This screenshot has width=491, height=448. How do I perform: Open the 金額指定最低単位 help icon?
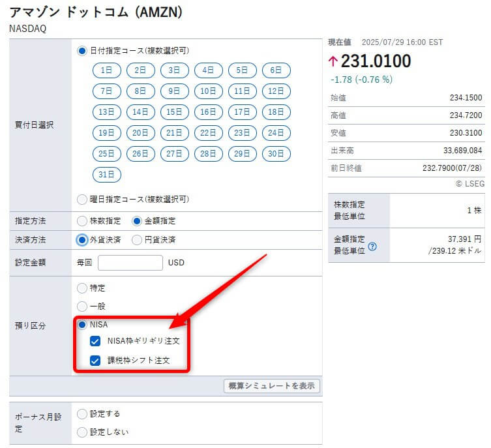pos(372,246)
